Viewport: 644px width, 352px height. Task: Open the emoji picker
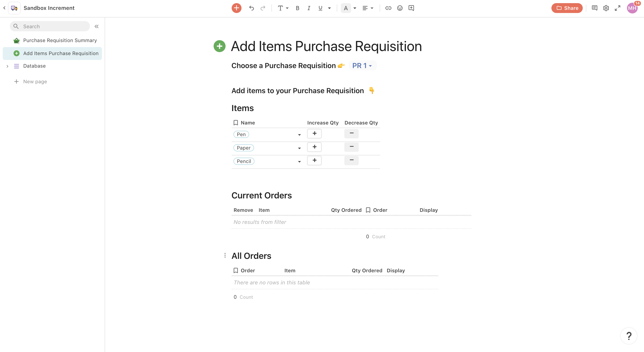click(x=400, y=8)
